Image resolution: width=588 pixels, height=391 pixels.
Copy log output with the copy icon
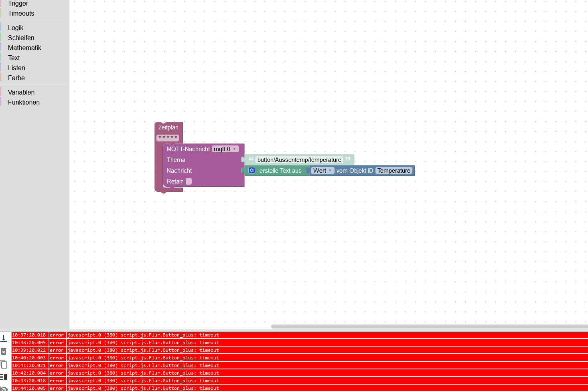(4, 364)
